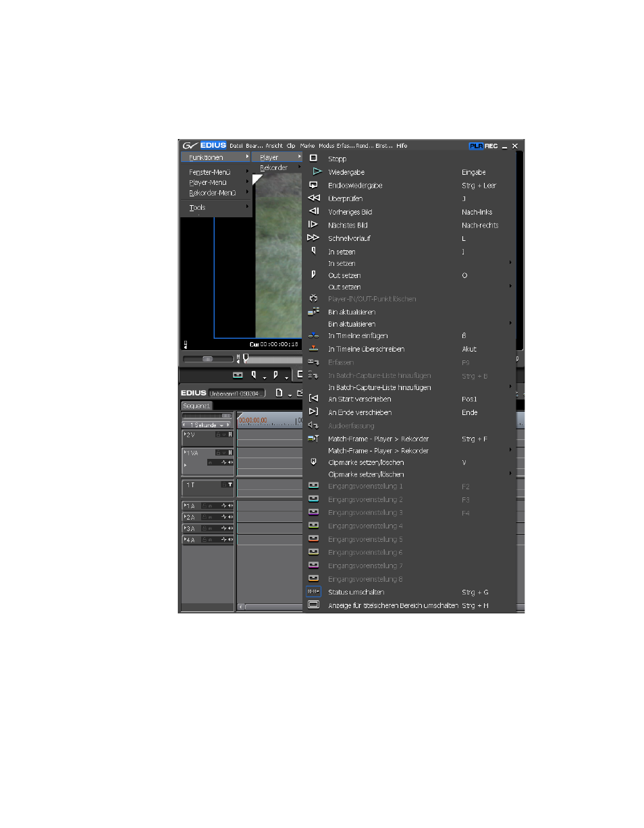Click the Endloswiedergabe loop icon
644x828 pixels.
(x=313, y=185)
